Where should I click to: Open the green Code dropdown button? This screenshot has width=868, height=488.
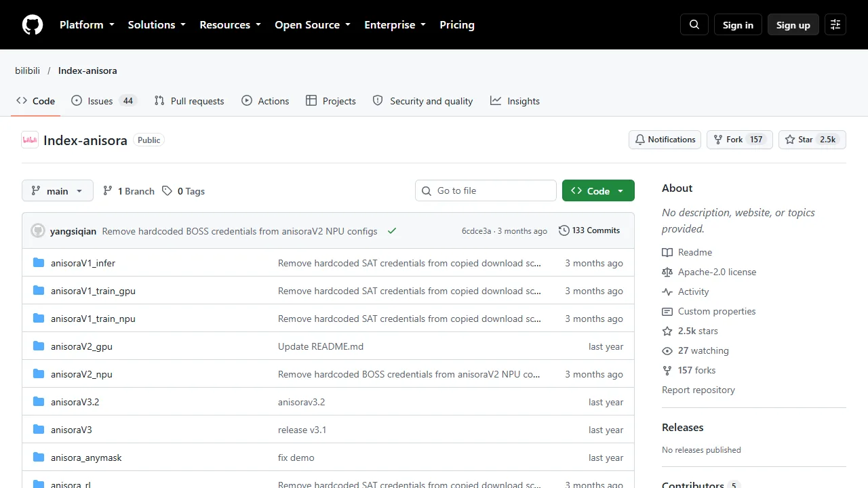click(598, 191)
